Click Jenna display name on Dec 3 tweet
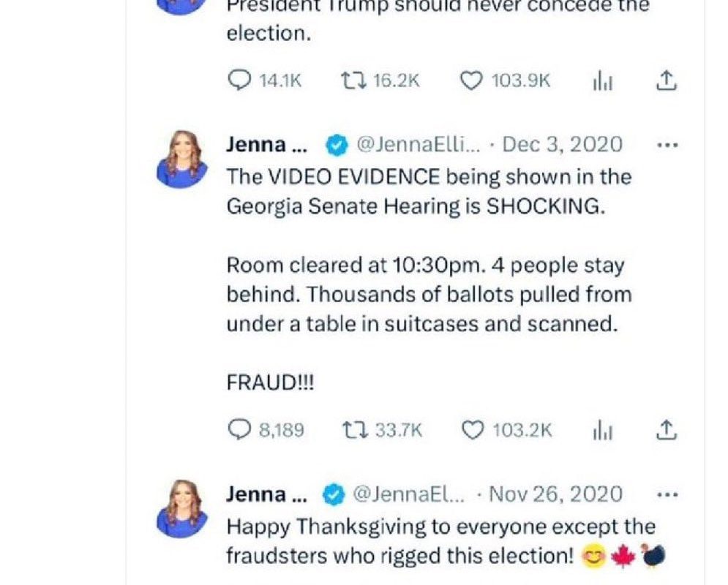This screenshot has height=585, width=728. (x=267, y=145)
